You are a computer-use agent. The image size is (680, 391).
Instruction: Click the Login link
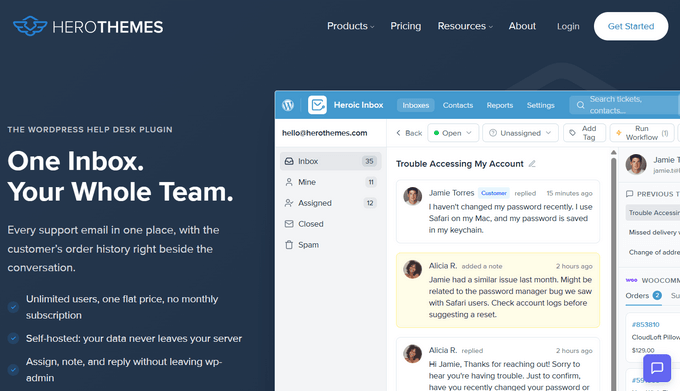pos(568,26)
